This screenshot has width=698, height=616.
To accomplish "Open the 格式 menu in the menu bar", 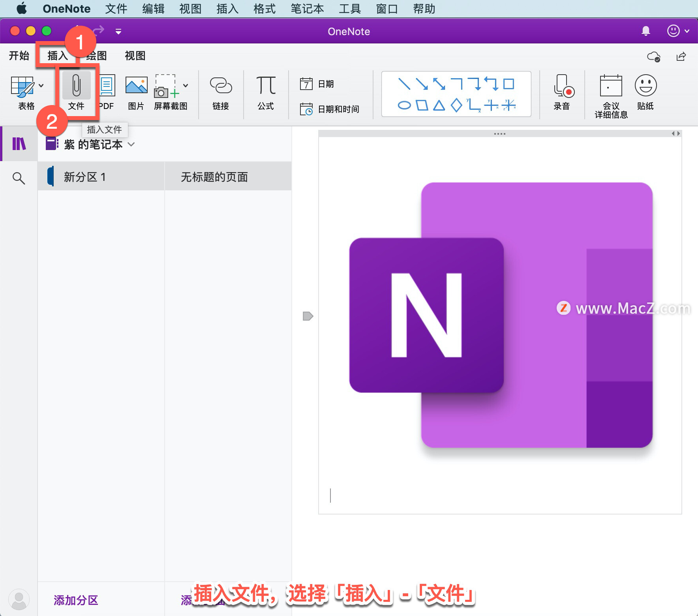I will click(x=265, y=9).
